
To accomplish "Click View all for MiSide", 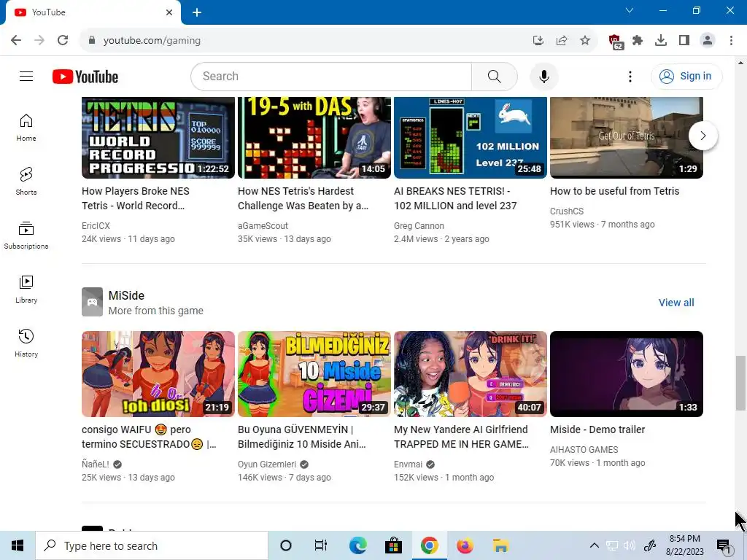I will click(x=676, y=303).
